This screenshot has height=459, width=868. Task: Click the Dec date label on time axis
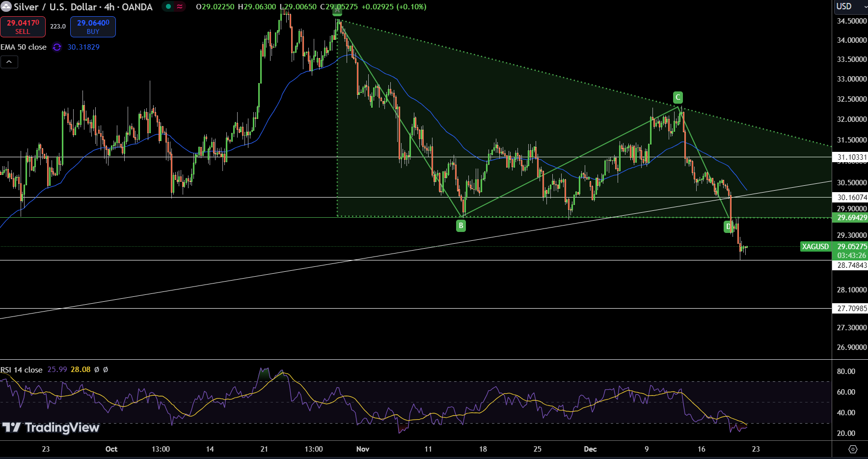pyautogui.click(x=590, y=449)
